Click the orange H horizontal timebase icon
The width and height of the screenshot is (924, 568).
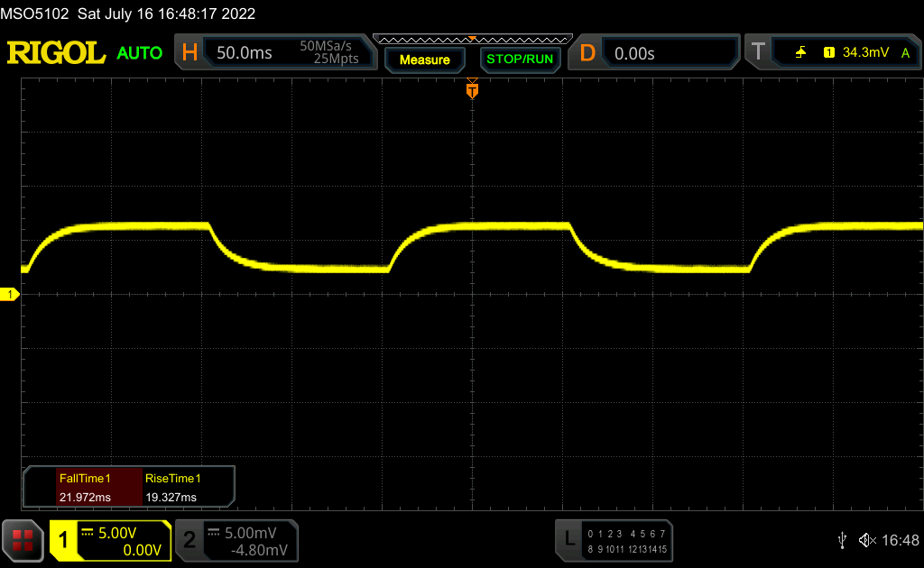click(189, 53)
